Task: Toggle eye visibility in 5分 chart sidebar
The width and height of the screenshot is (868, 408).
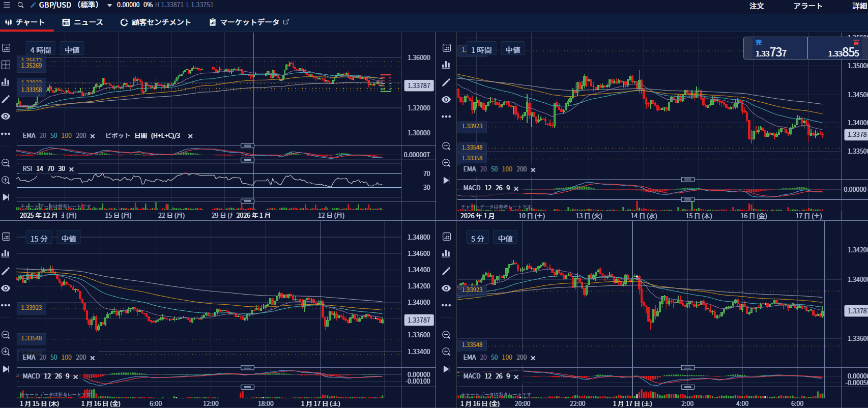Action: click(446, 288)
